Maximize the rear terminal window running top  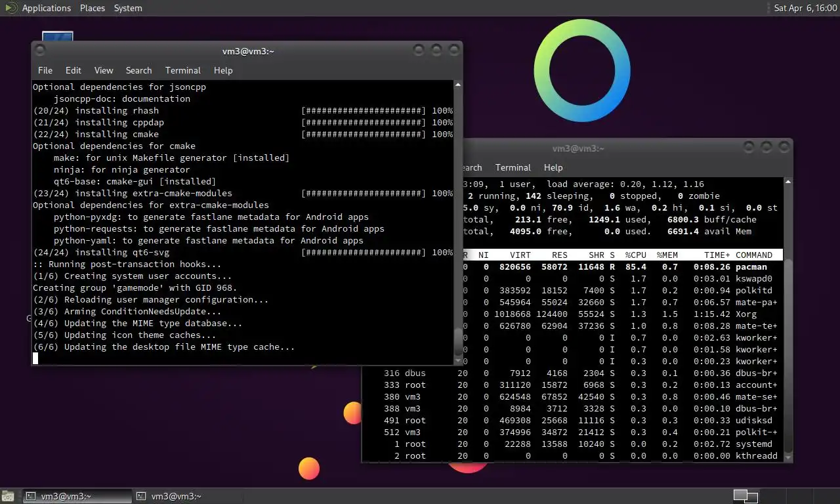click(766, 148)
